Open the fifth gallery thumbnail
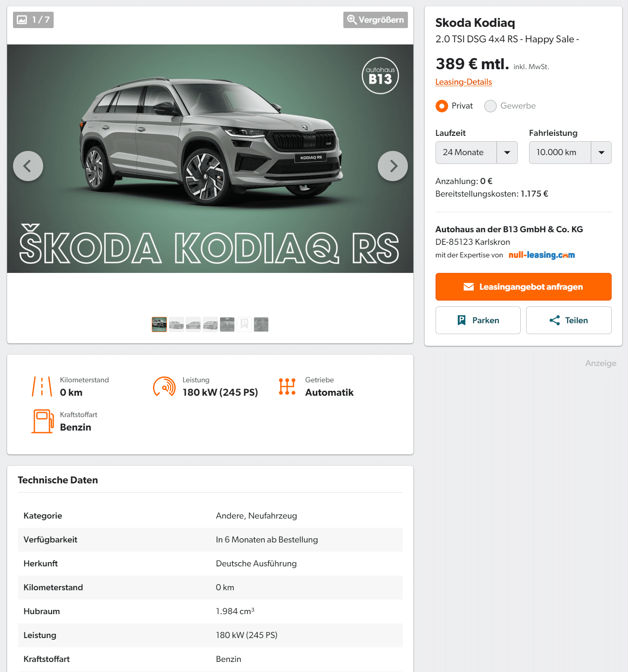The width and height of the screenshot is (628, 672). tap(227, 324)
